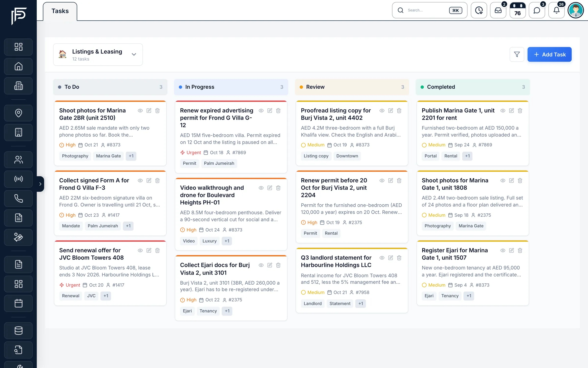Image resolution: width=588 pixels, height=368 pixels.
Task: Delete the Q3 landlord statement task
Action: (x=399, y=258)
